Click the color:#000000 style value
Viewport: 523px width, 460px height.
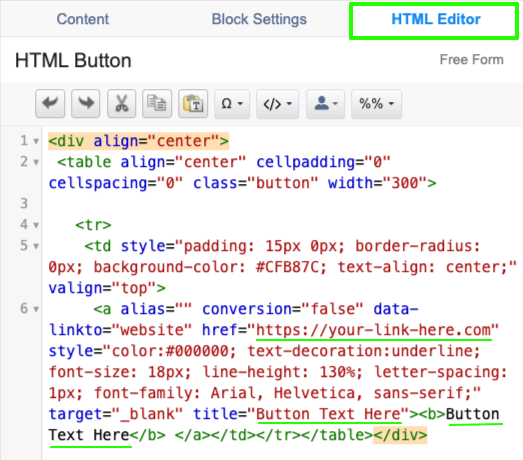pyautogui.click(x=170, y=351)
